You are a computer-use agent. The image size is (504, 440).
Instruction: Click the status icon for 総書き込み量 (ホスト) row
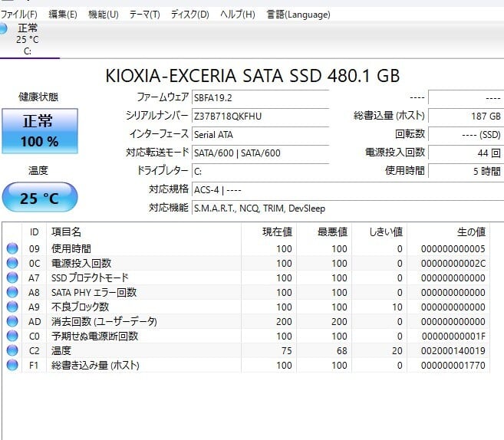tap(12, 365)
